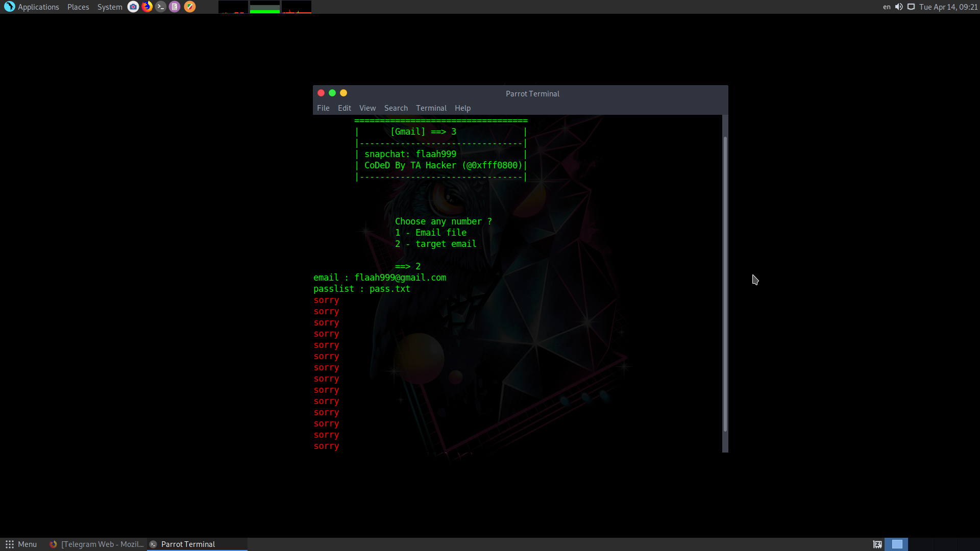Click the orange shield launcher icon
This screenshot has height=551, width=980.
tap(189, 7)
